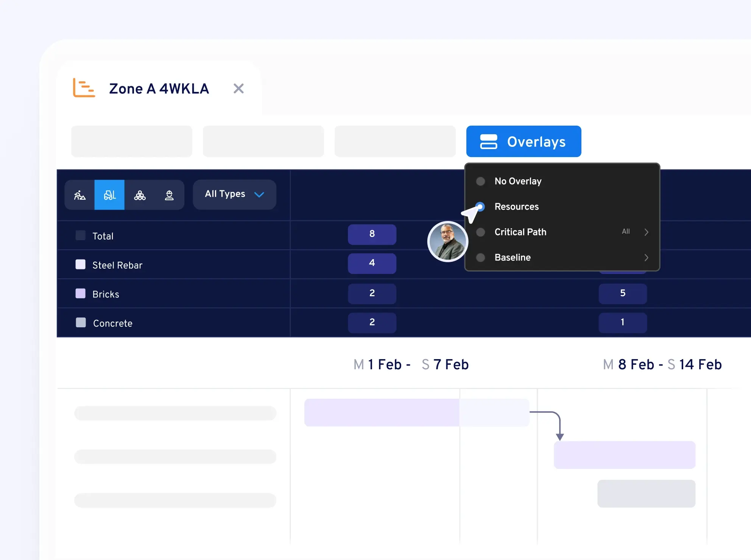Click the Bricks row label
This screenshot has height=560, width=751.
click(106, 294)
